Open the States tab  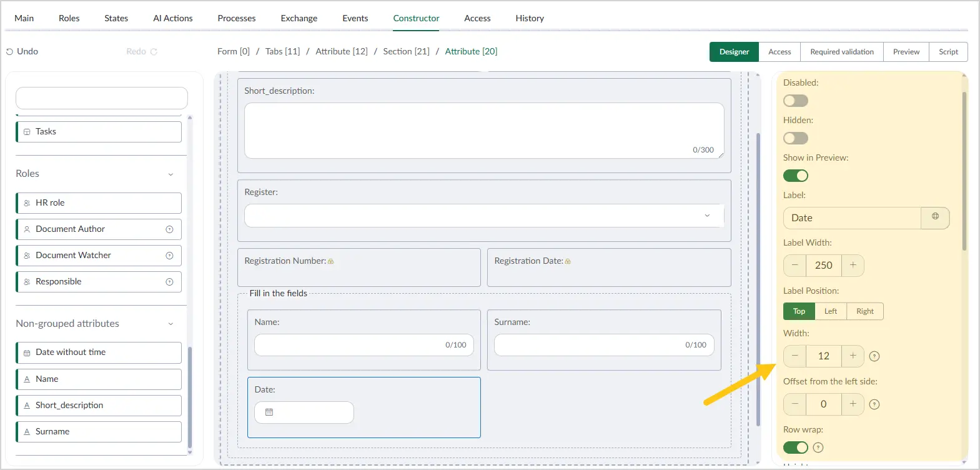click(116, 18)
